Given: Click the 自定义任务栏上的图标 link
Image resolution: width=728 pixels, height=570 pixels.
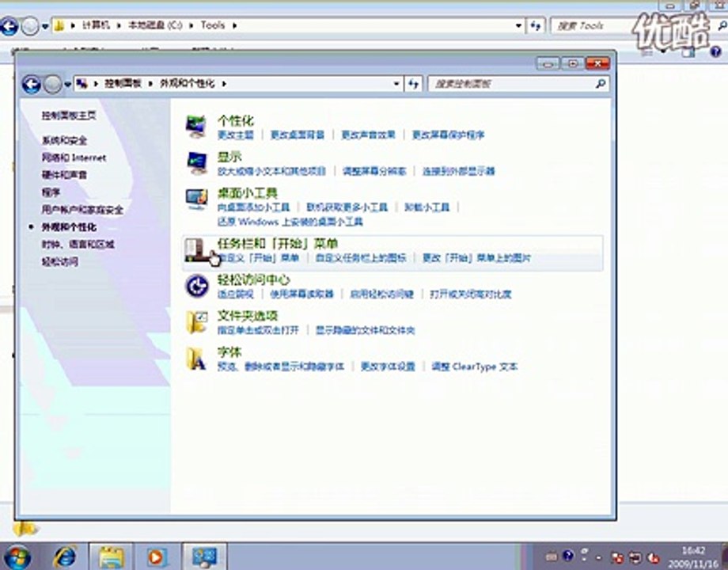Looking at the screenshot, I should pos(361,257).
